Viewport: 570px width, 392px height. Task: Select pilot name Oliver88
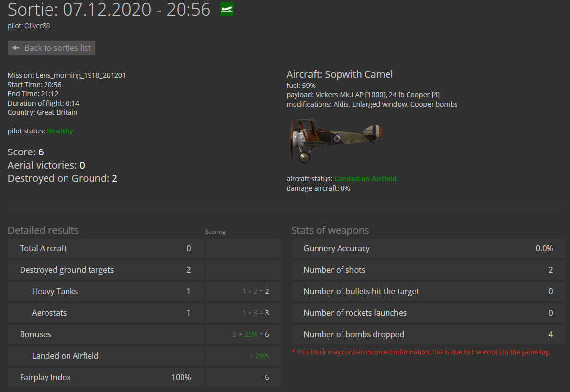coord(37,26)
